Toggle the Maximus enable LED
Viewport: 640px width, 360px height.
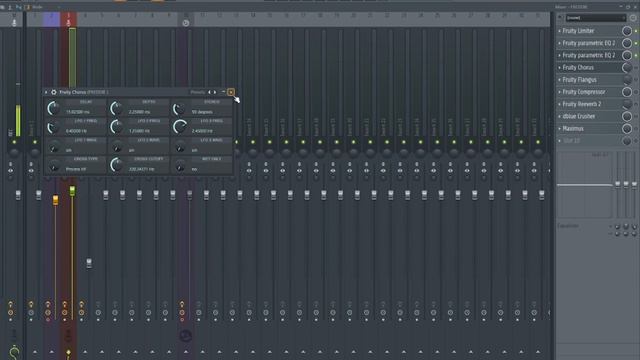coord(636,129)
